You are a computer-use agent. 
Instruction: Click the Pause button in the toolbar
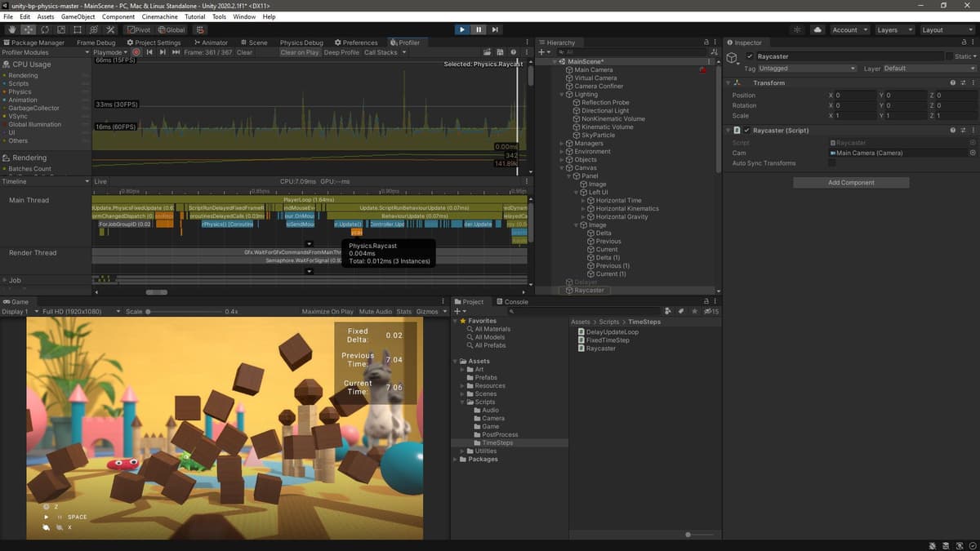(x=479, y=29)
